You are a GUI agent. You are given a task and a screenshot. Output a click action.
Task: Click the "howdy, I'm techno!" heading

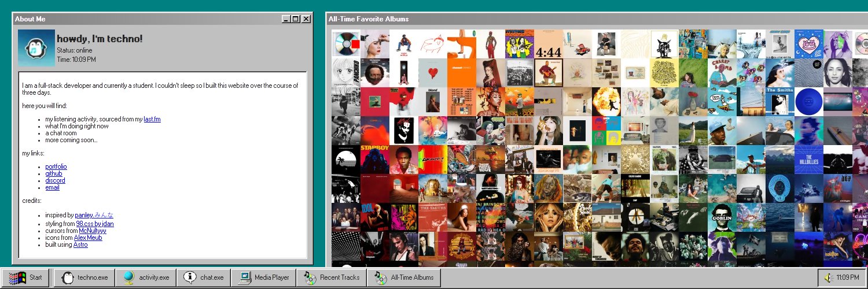pos(100,39)
